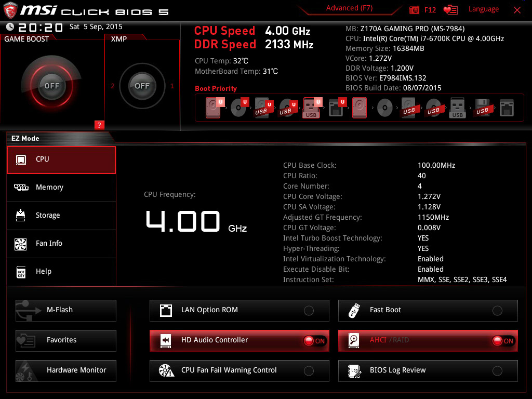Select the UEFI USB CD/DVD boot icon
The width and height of the screenshot is (532, 399).
288,108
